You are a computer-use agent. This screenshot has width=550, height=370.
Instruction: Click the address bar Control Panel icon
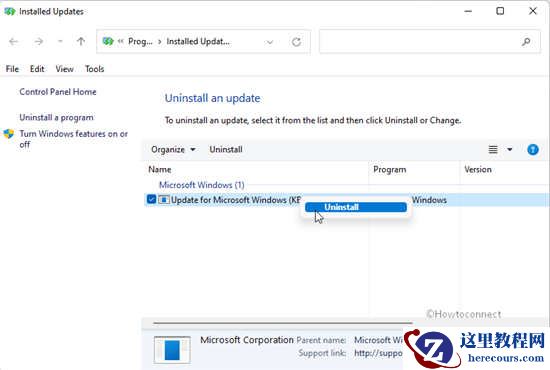108,41
